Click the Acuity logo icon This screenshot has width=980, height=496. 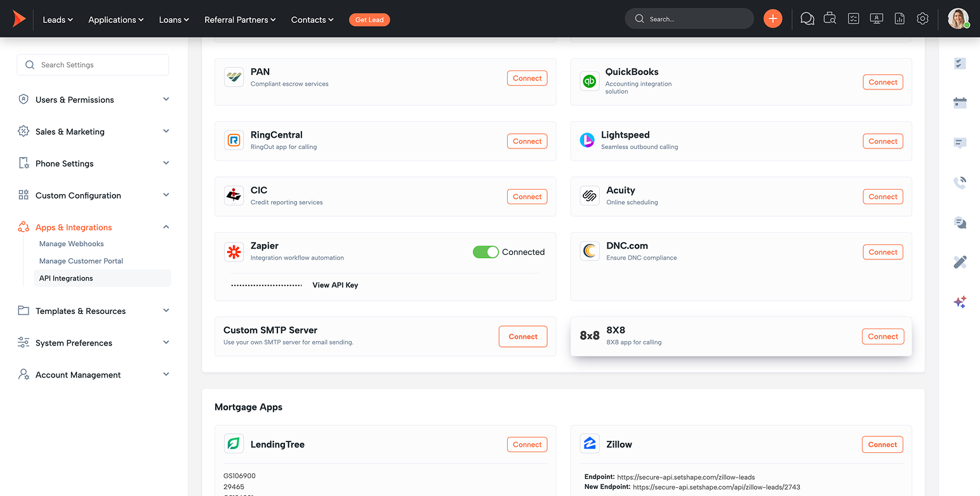point(590,195)
